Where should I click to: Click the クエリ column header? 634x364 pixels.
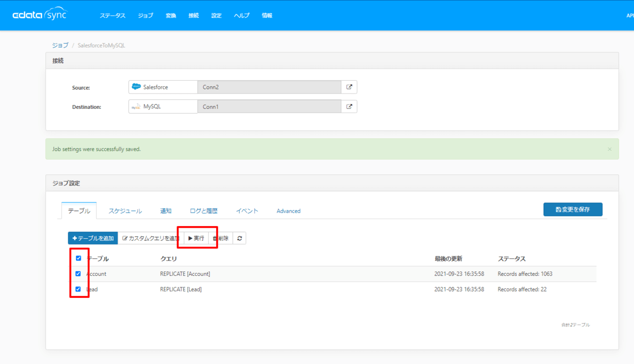(x=169, y=258)
